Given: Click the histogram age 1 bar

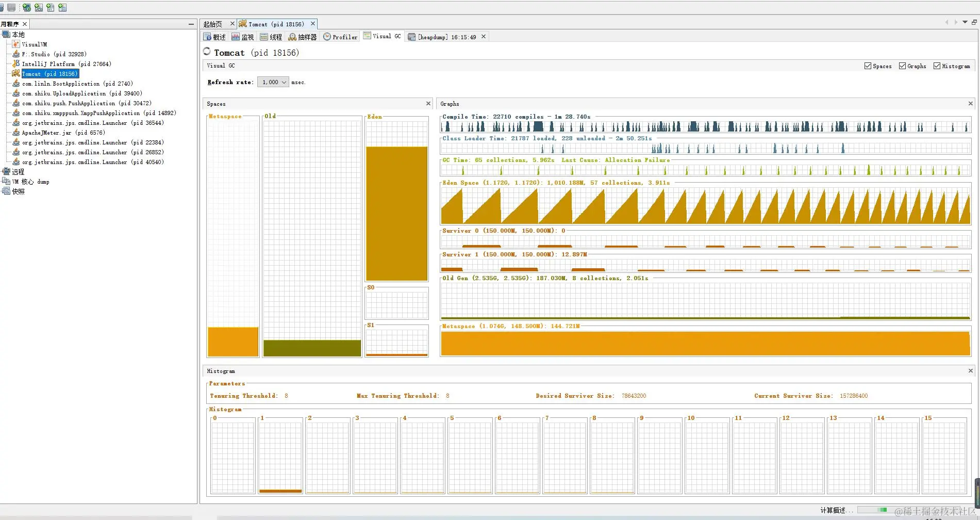Looking at the screenshot, I should 280,491.
